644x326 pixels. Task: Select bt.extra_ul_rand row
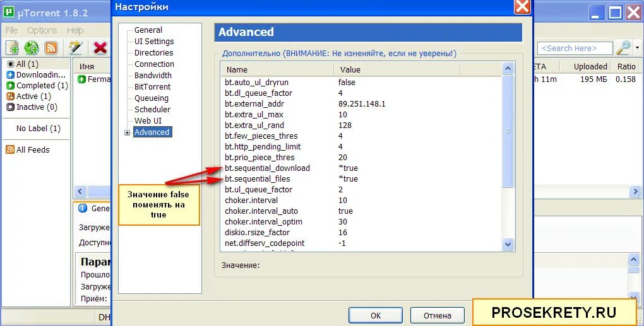tap(361, 125)
